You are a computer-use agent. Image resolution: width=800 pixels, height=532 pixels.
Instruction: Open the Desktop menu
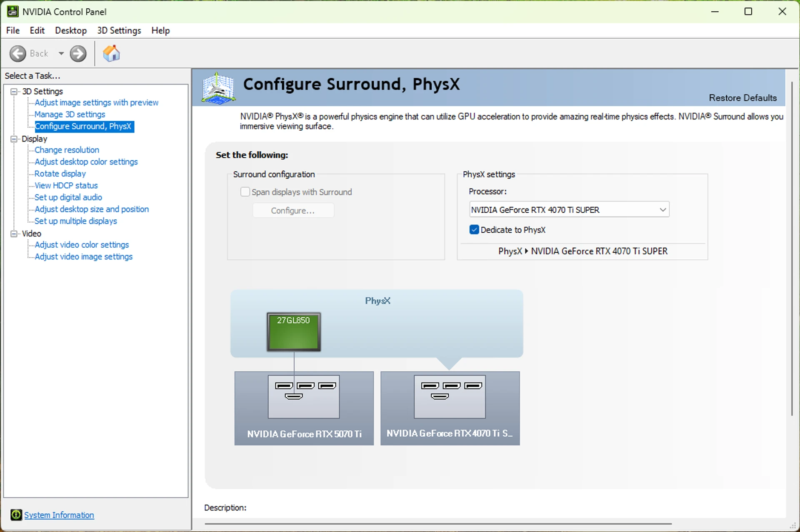coord(71,30)
